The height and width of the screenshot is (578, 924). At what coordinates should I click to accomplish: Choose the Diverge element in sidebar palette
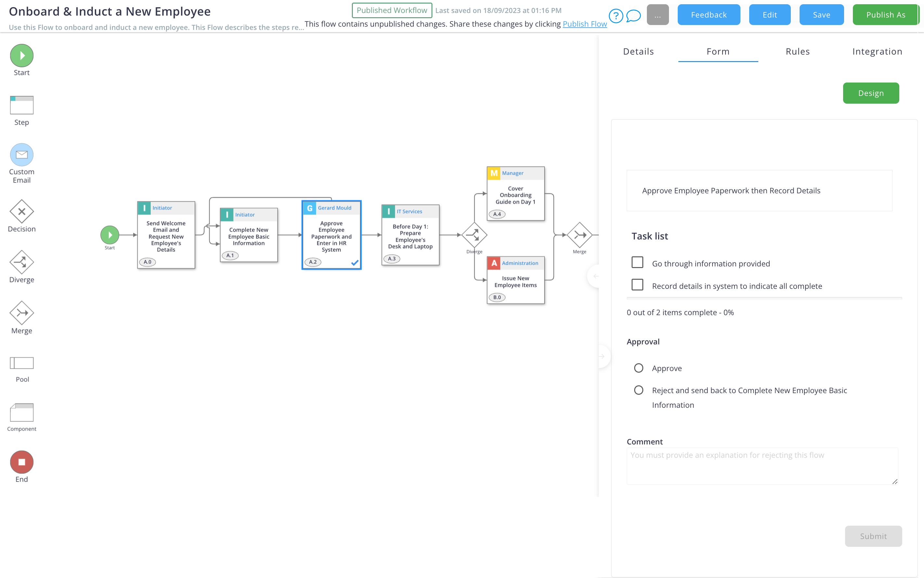(x=21, y=262)
